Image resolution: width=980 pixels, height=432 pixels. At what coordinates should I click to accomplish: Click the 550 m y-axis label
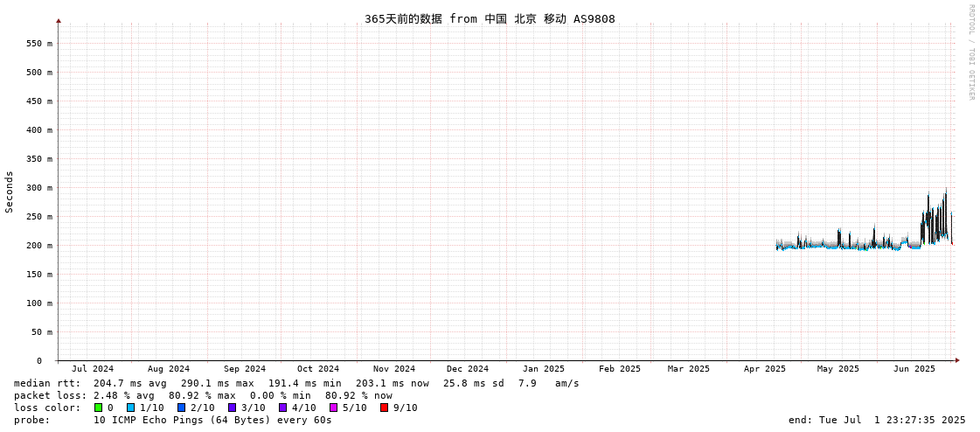pos(39,44)
